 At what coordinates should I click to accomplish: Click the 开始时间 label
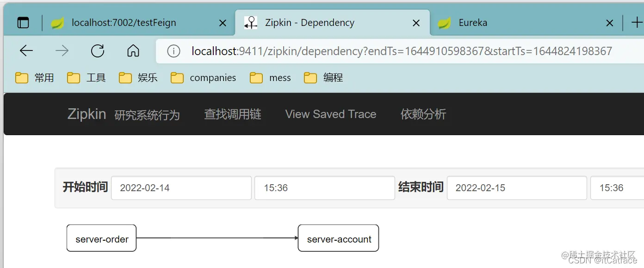[x=85, y=187]
